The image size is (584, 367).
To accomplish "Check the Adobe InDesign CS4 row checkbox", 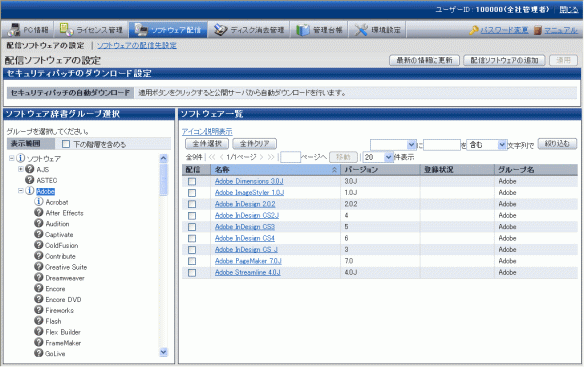I will point(192,238).
